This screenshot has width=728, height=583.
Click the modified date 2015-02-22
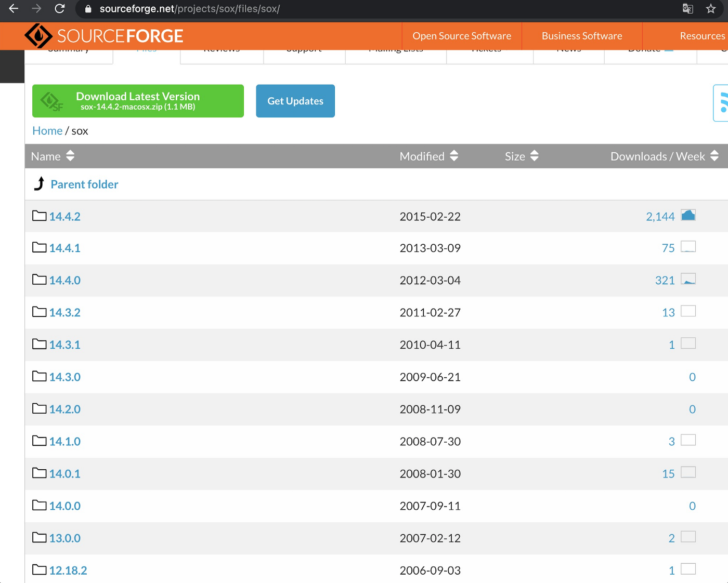pyautogui.click(x=430, y=217)
